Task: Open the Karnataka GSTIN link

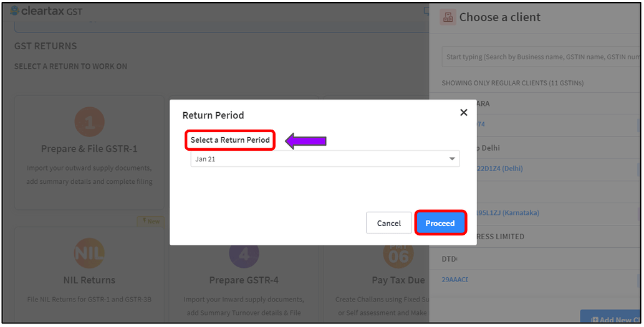Action: tap(507, 213)
